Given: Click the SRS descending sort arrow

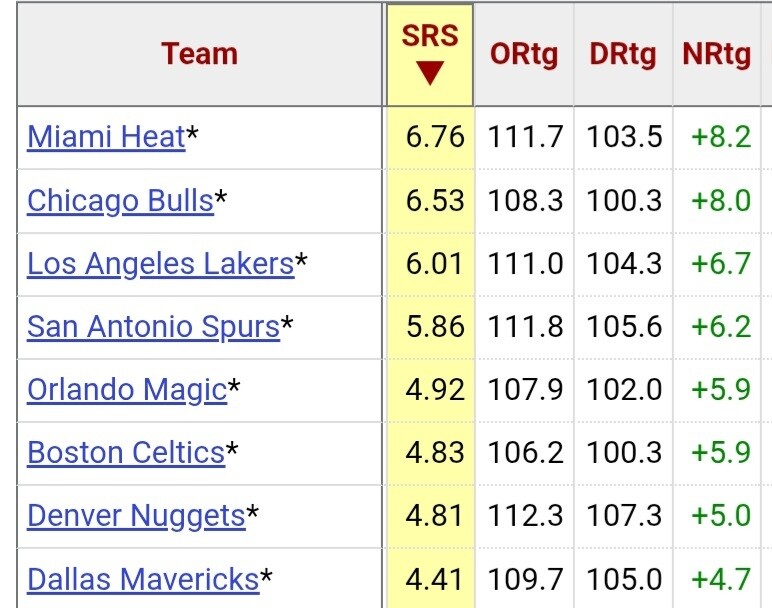Looking at the screenshot, I should tap(430, 74).
